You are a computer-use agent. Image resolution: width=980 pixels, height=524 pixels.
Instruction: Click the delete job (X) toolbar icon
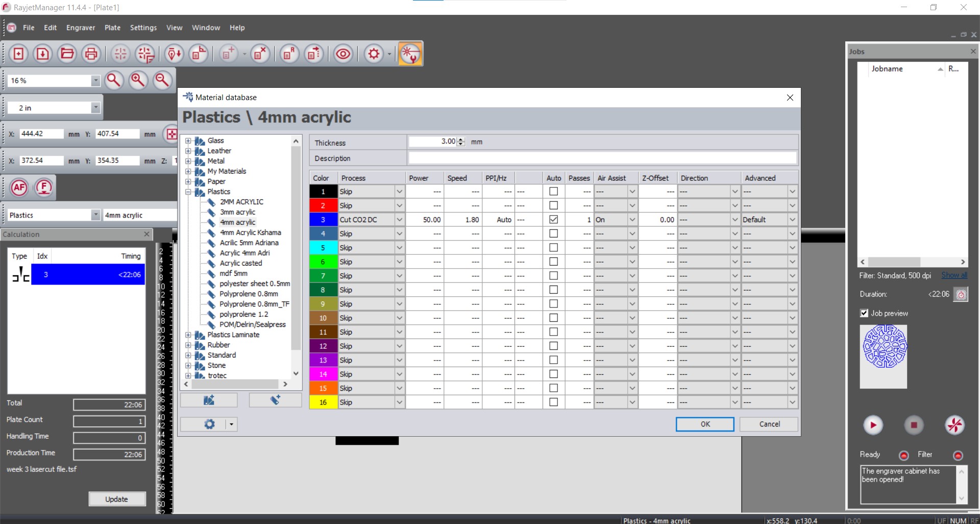point(260,54)
